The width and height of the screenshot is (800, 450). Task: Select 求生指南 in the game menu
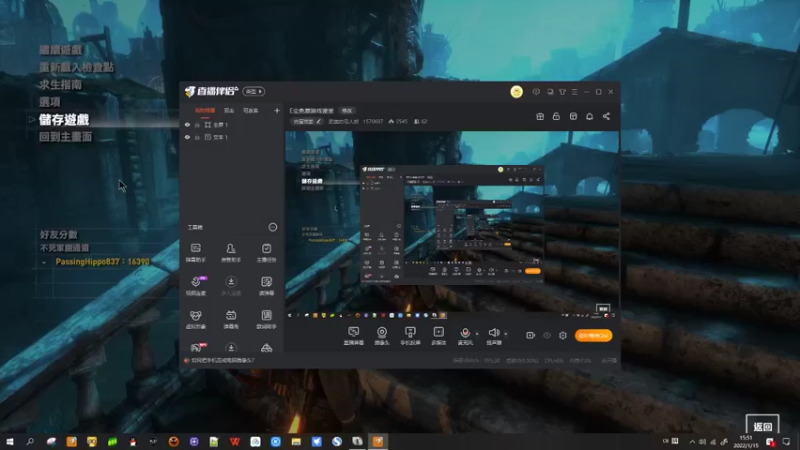(61, 85)
